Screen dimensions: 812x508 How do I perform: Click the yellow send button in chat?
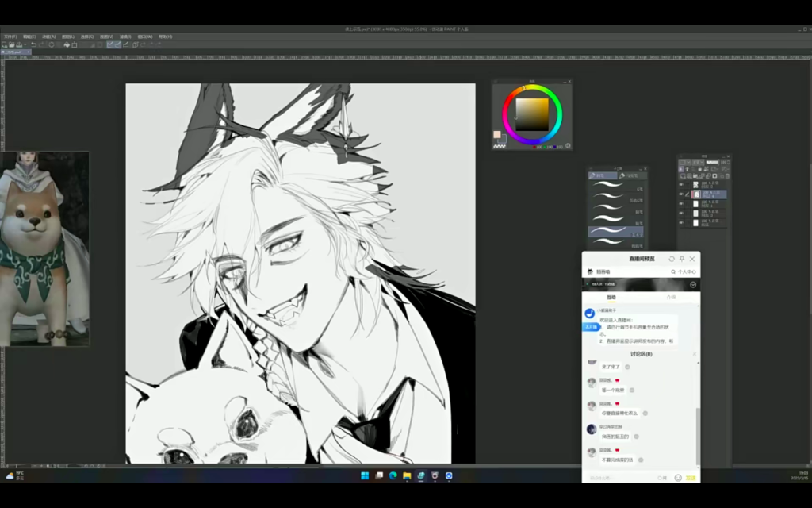691,478
